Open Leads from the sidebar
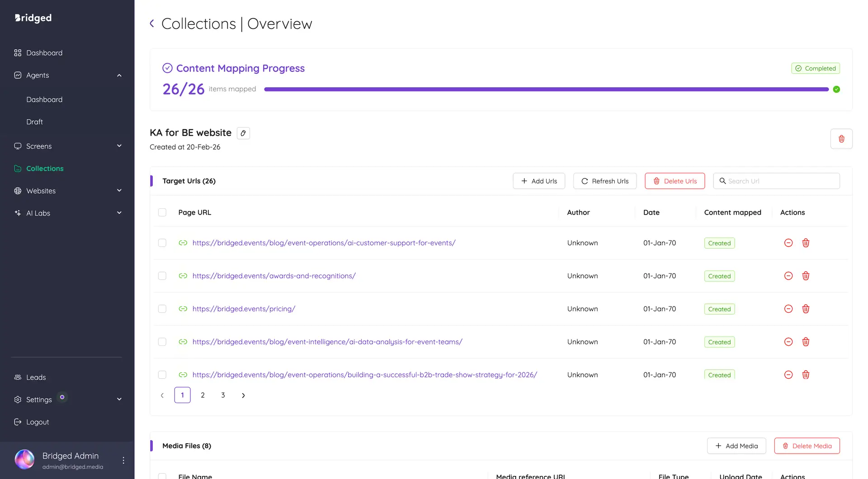The height and width of the screenshot is (479, 868). click(x=36, y=377)
